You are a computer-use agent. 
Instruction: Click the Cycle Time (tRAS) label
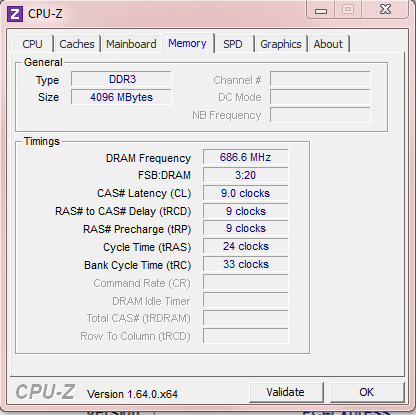click(x=147, y=247)
